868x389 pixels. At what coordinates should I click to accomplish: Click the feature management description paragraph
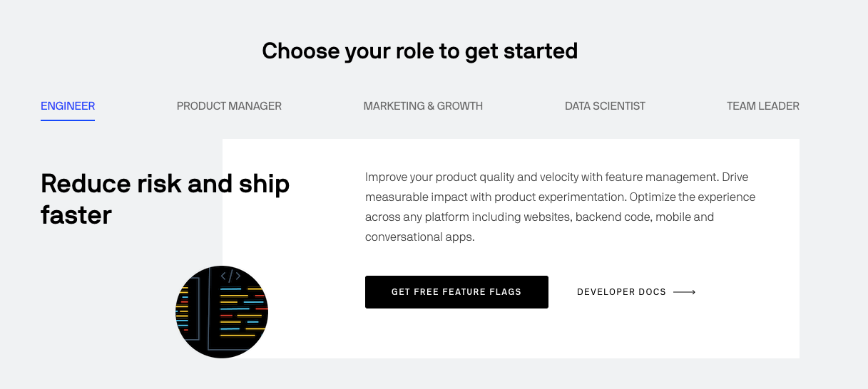coord(561,207)
